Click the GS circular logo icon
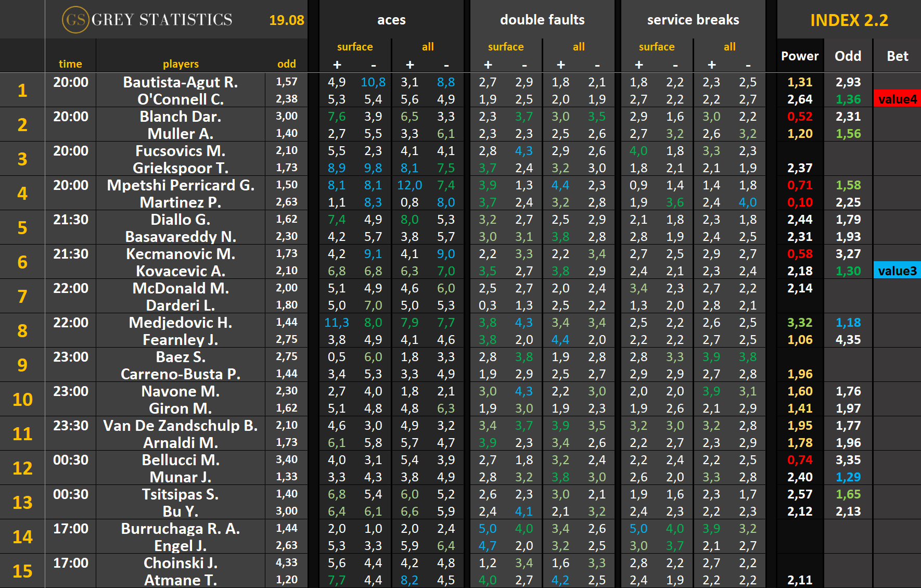The height and width of the screenshot is (588, 921). pos(75,20)
